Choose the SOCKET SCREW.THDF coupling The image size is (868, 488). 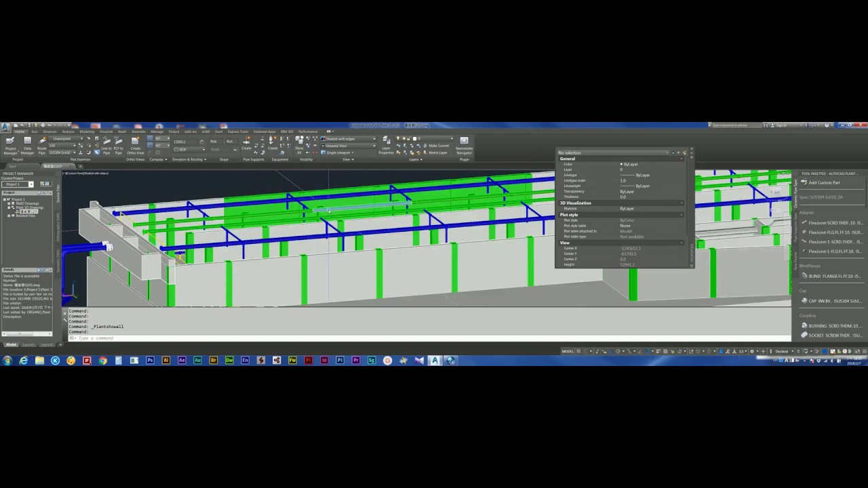(x=831, y=335)
